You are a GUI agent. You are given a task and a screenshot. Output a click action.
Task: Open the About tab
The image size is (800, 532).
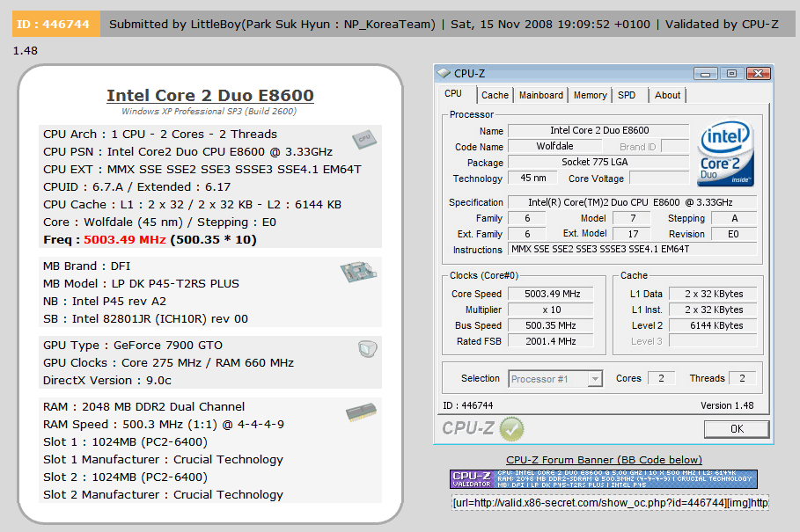[667, 95]
